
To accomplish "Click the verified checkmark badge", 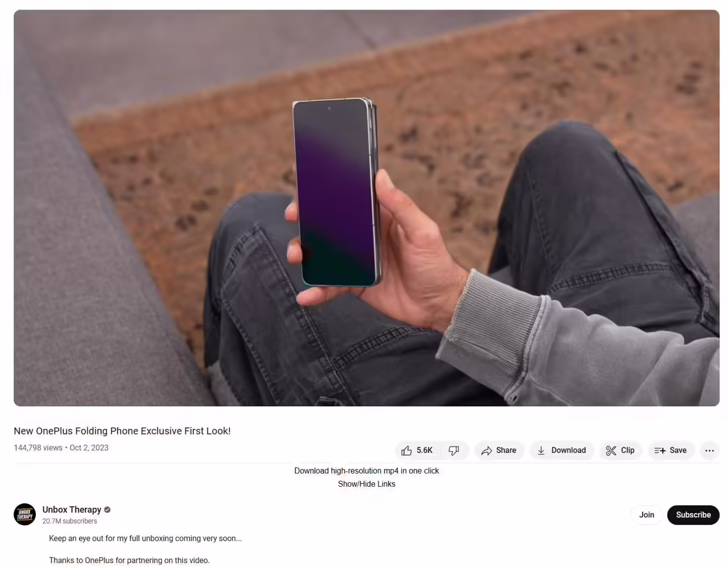I will (107, 509).
